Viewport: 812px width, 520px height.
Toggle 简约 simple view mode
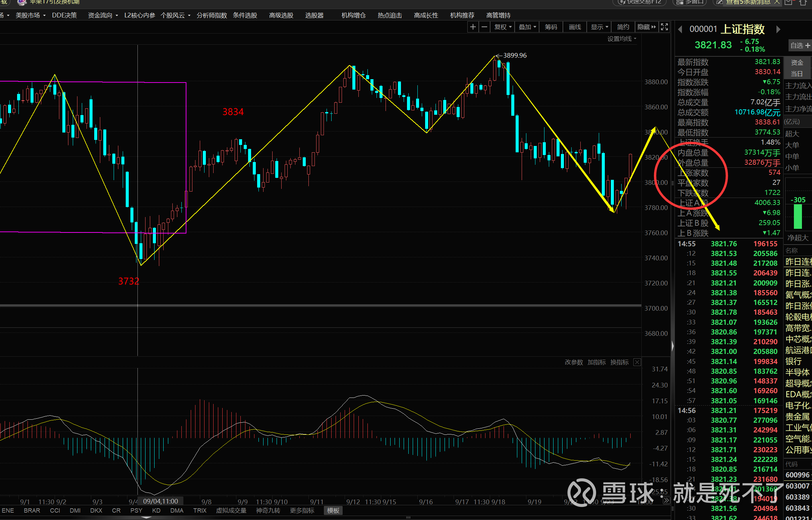click(x=623, y=27)
